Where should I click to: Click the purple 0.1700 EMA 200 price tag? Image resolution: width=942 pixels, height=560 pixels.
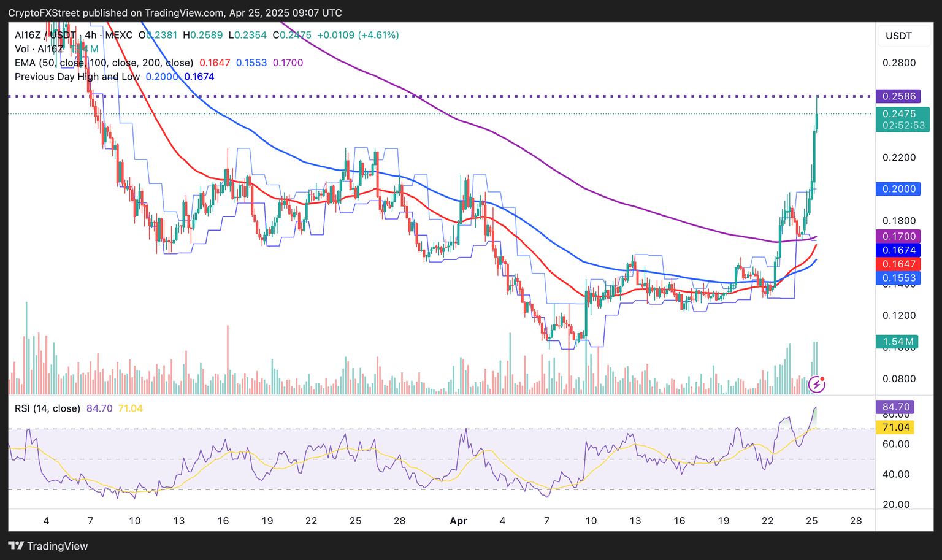pyautogui.click(x=898, y=236)
